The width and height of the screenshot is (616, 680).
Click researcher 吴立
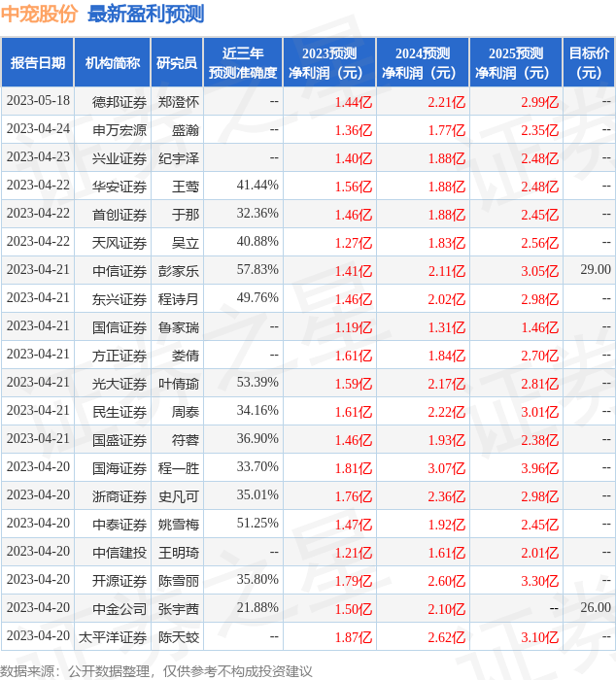click(x=186, y=243)
